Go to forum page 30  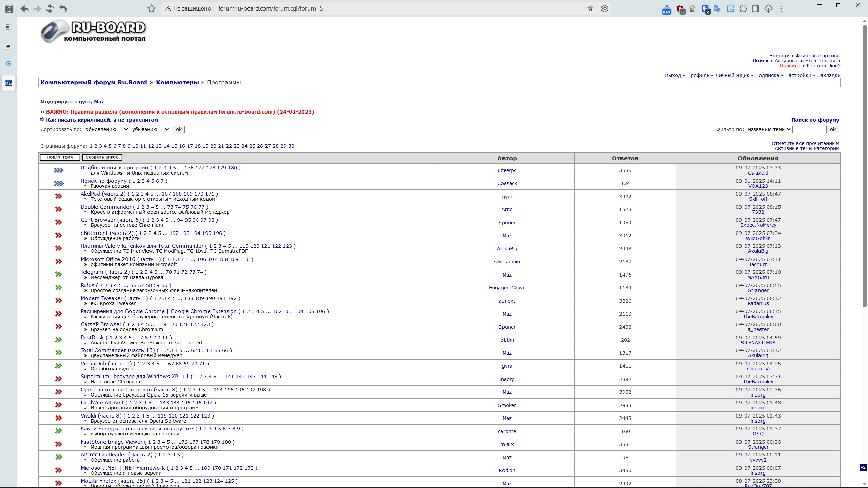[x=291, y=146]
